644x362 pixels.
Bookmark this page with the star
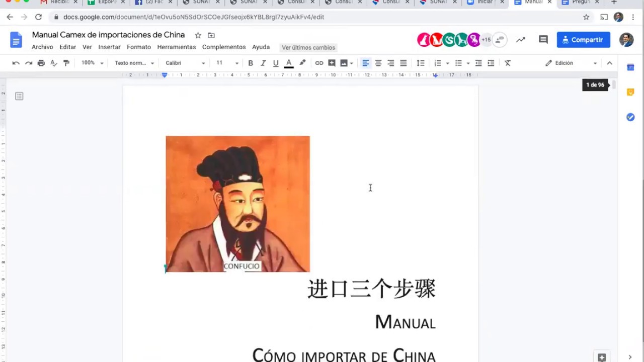point(586,17)
